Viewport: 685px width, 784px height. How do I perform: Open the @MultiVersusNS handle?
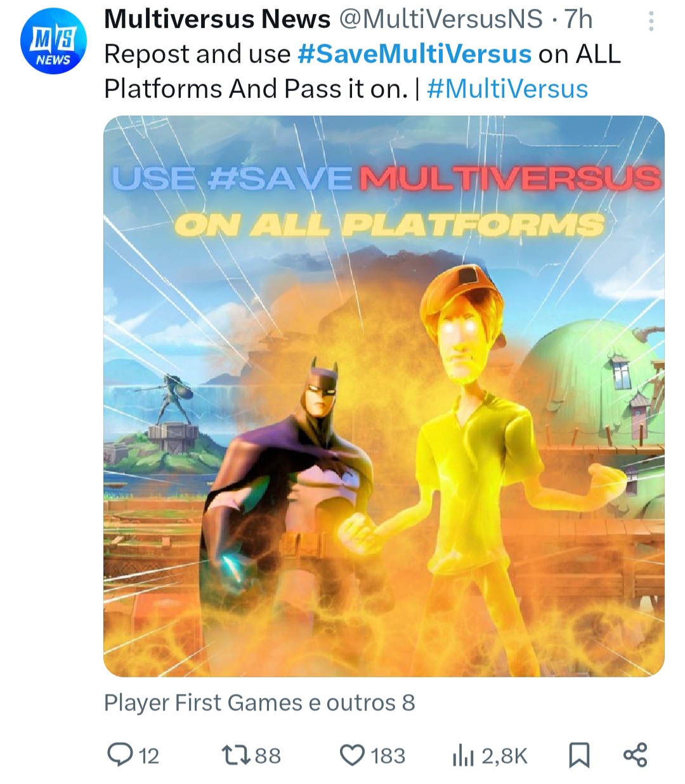pos(441,20)
